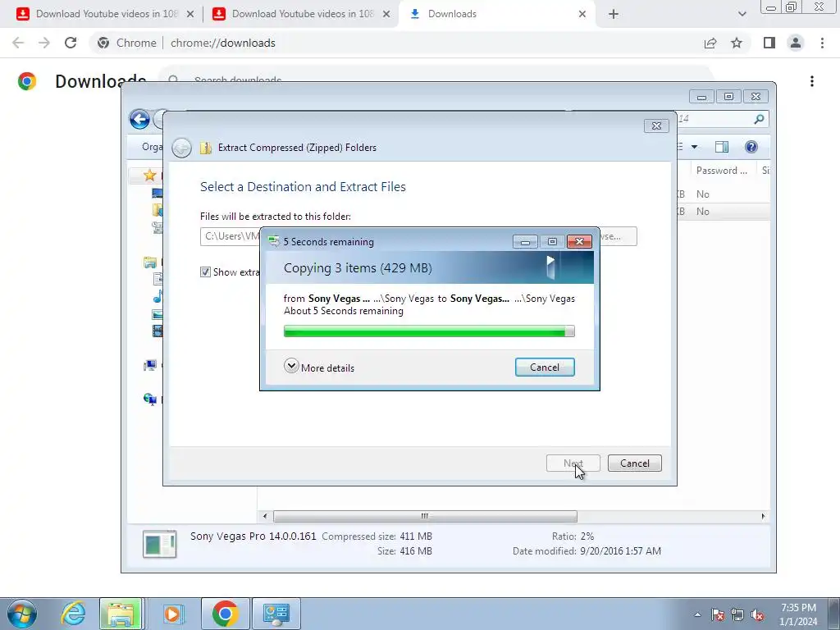Click the Chrome logo on Downloads page

tap(27, 81)
